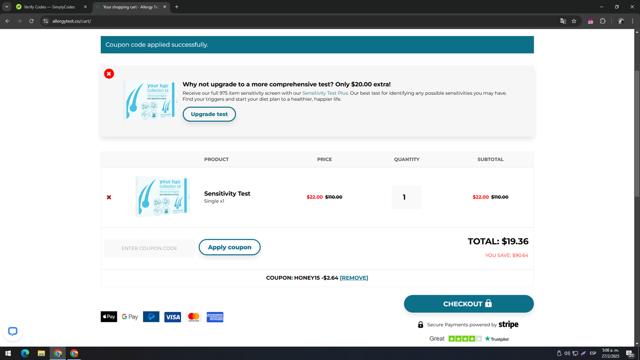Click the Stripe logo
Image resolution: width=640 pixels, height=360 pixels.
(508, 324)
